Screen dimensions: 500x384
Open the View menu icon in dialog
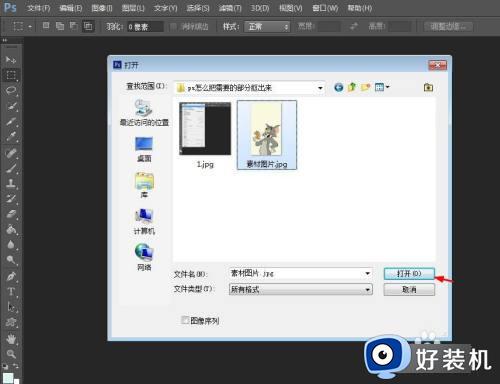[x=382, y=88]
